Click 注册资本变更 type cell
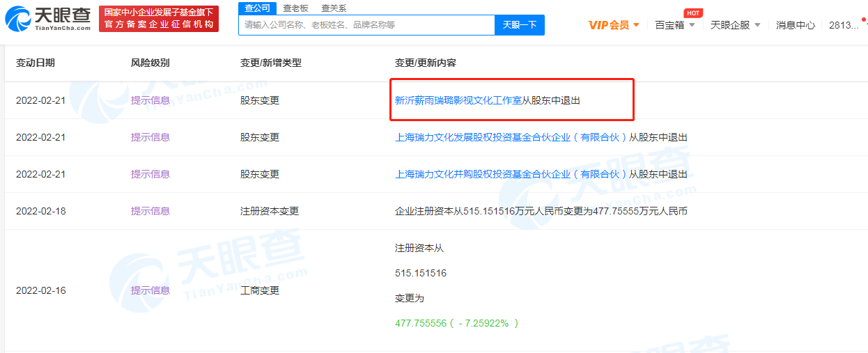This screenshot has height=353, width=868. point(270,211)
